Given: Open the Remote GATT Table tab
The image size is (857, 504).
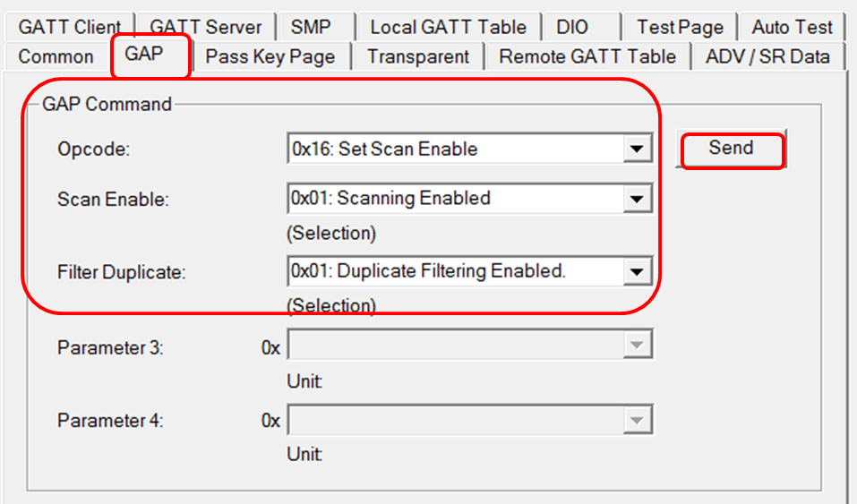Looking at the screenshot, I should (x=587, y=56).
